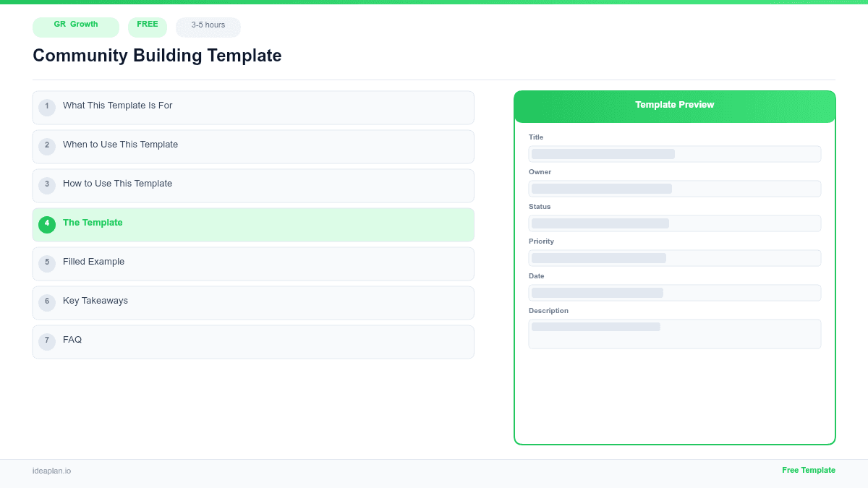868x488 pixels.
Task: Click the ideaplan.io footer link
Action: [x=51, y=471]
